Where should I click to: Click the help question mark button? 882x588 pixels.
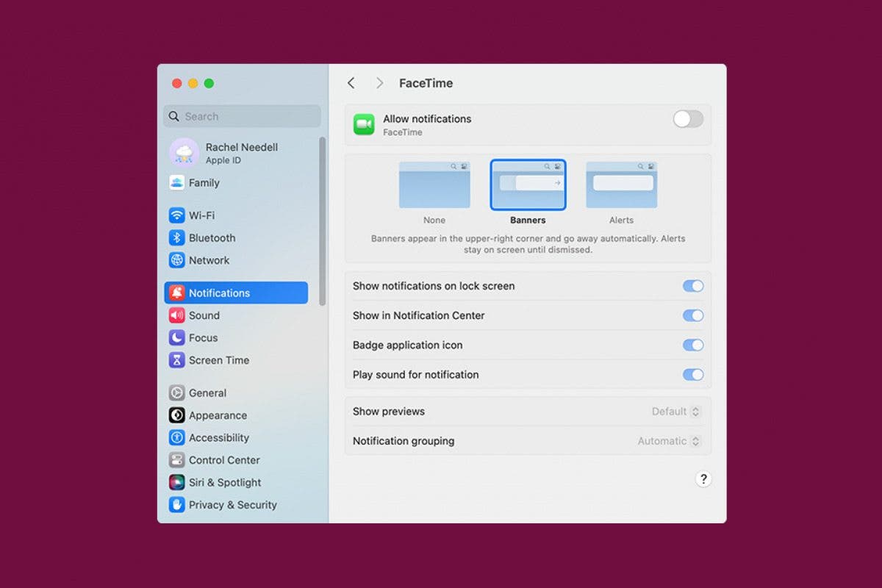pos(703,479)
